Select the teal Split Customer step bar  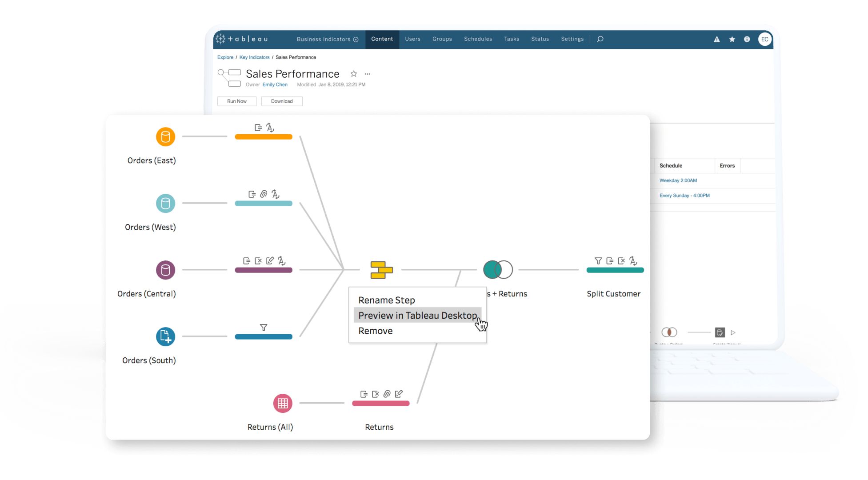tap(615, 270)
